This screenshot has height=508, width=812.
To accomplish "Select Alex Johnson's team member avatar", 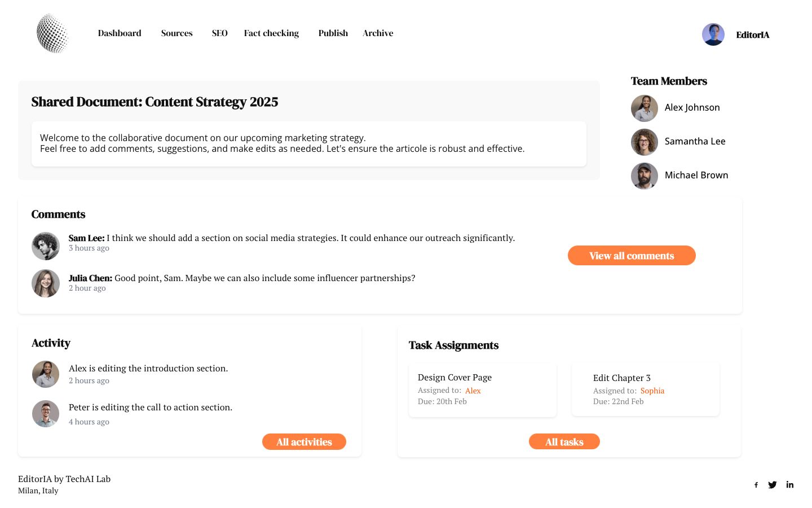I will pyautogui.click(x=645, y=108).
